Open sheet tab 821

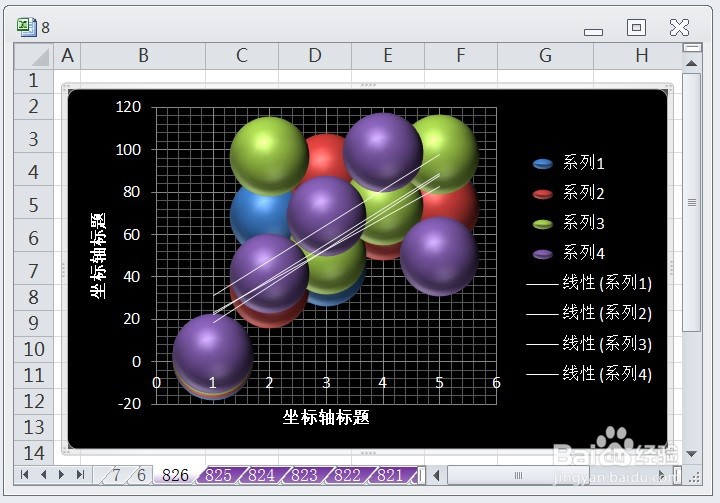[x=390, y=475]
